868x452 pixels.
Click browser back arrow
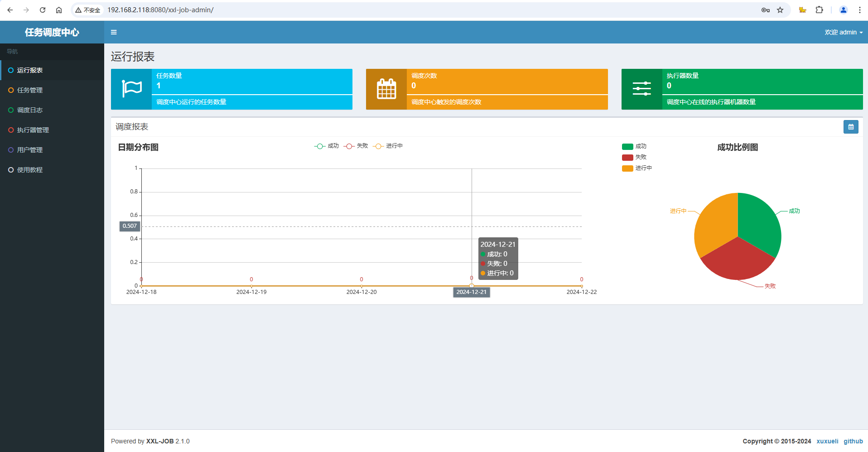(x=10, y=10)
